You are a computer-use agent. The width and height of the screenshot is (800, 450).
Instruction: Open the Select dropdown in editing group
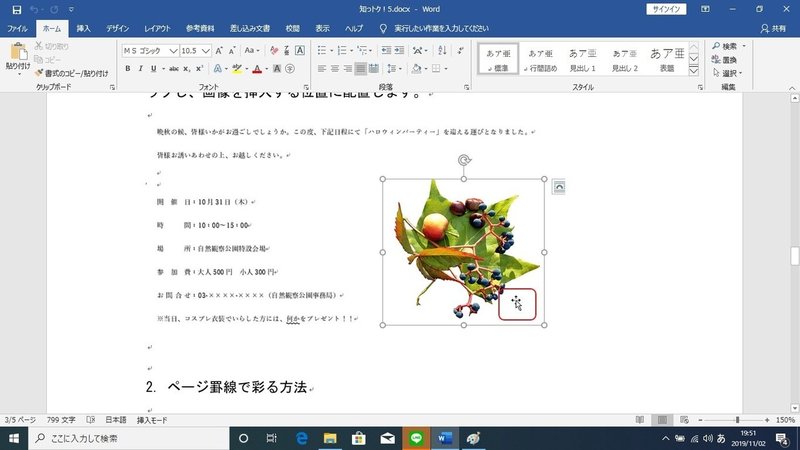tap(727, 73)
